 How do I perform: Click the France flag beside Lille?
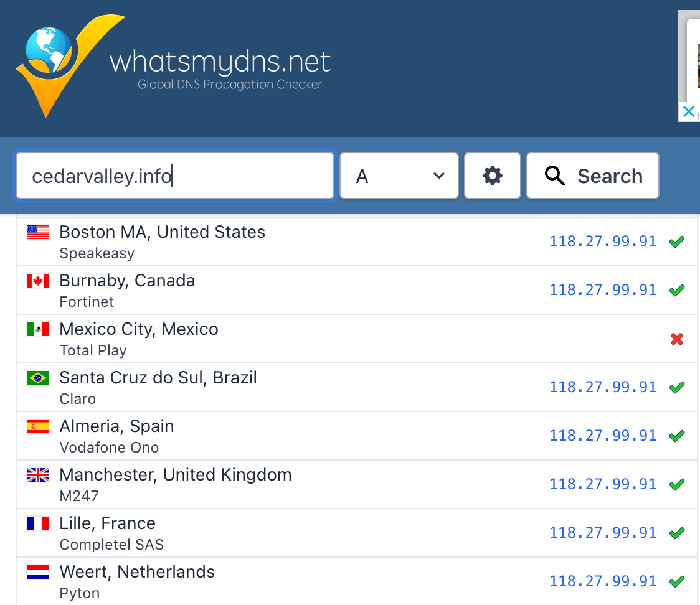point(37,523)
